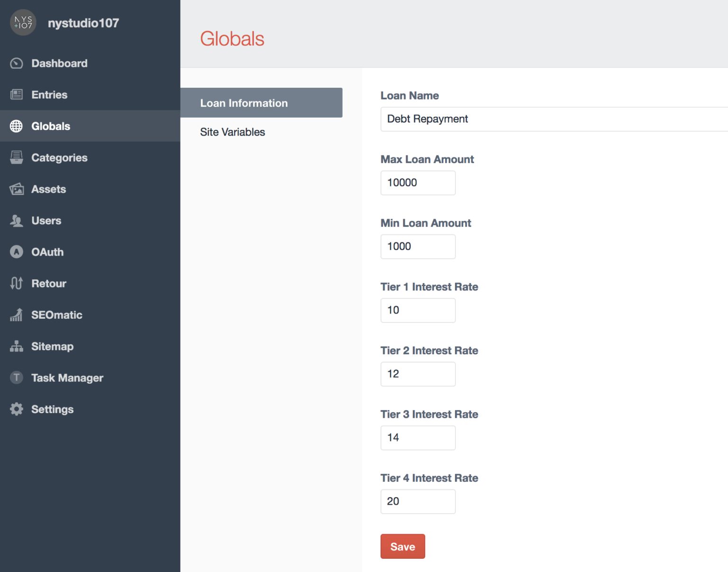The image size is (728, 572).
Task: Select the Loan Information tab
Action: click(261, 102)
